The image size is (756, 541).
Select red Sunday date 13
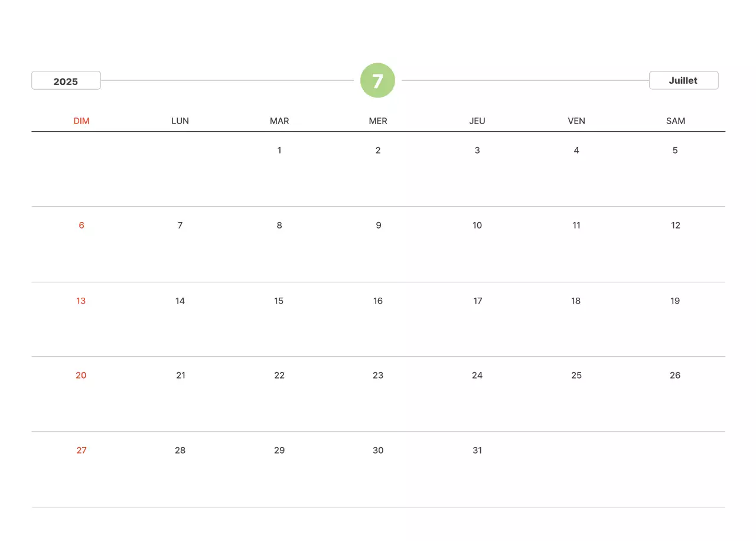pos(81,301)
